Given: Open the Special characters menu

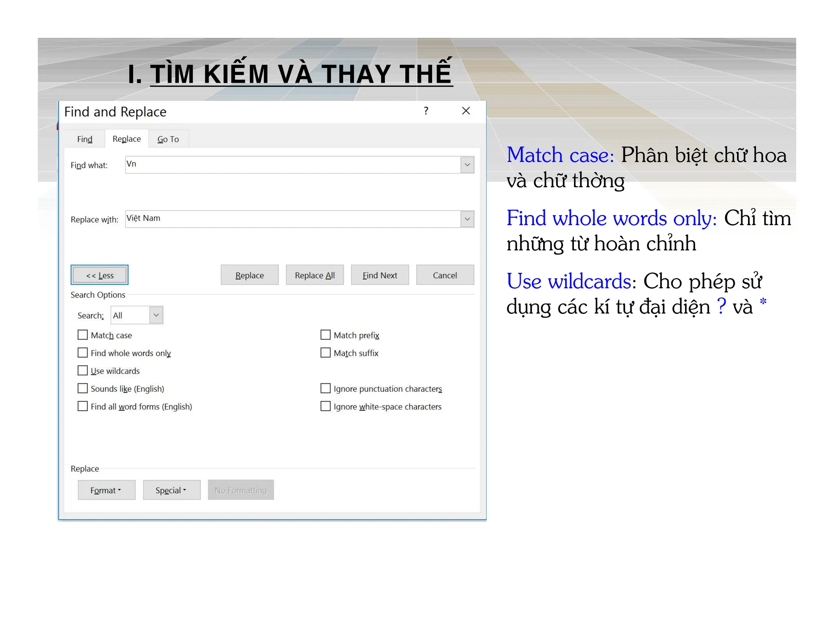Looking at the screenshot, I should pos(171,490).
